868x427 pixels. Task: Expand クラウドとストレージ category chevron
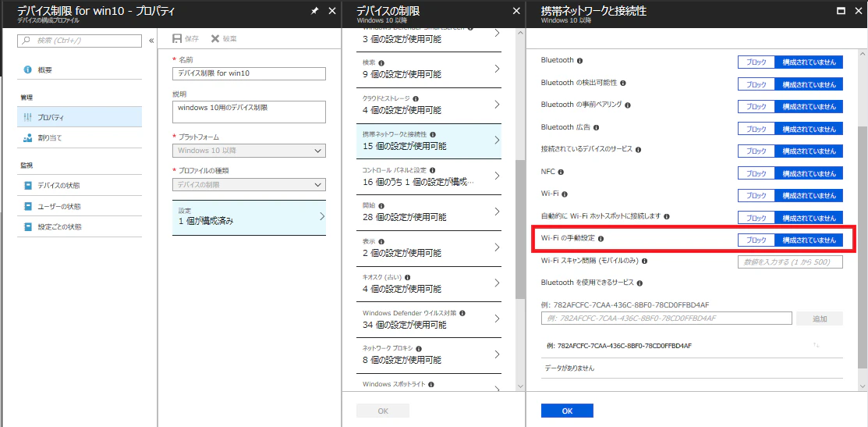(x=497, y=104)
